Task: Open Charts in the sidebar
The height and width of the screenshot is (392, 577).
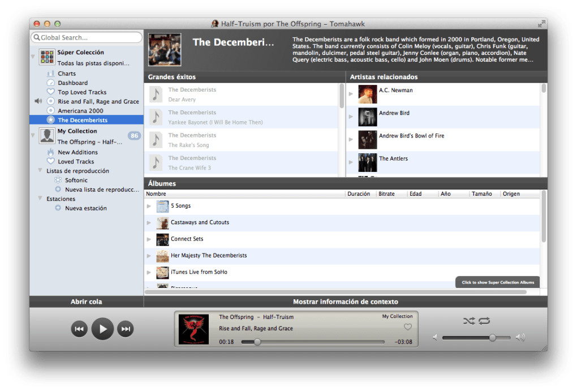Action: click(67, 74)
